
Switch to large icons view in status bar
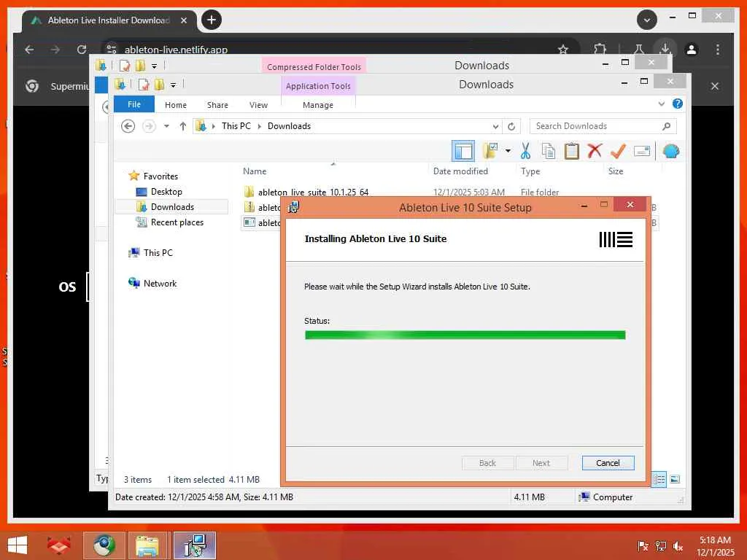click(675, 479)
